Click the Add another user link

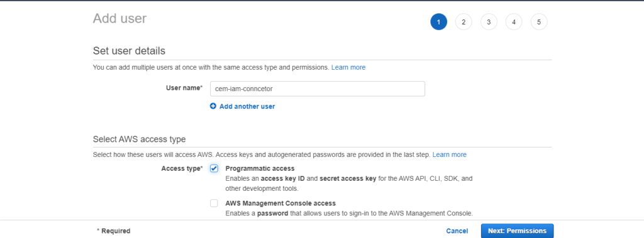247,106
